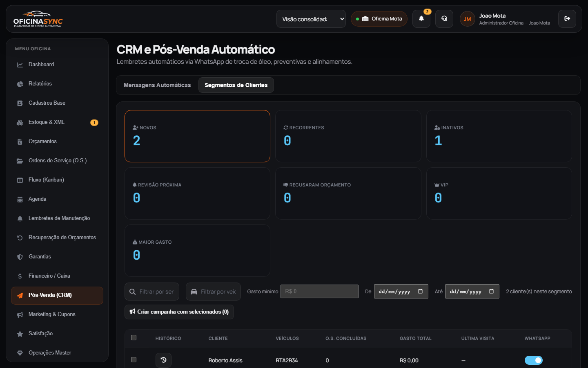Click the Cadastros Base contact icon
This screenshot has height=368, width=588.
20,103
